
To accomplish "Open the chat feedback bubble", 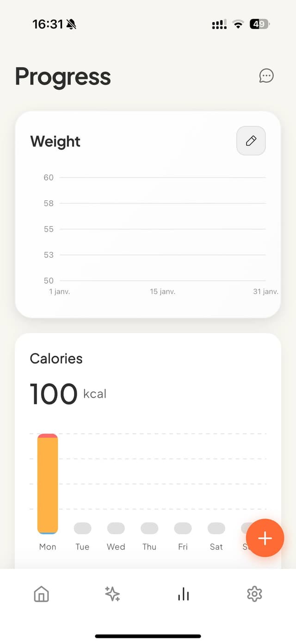I will point(266,76).
